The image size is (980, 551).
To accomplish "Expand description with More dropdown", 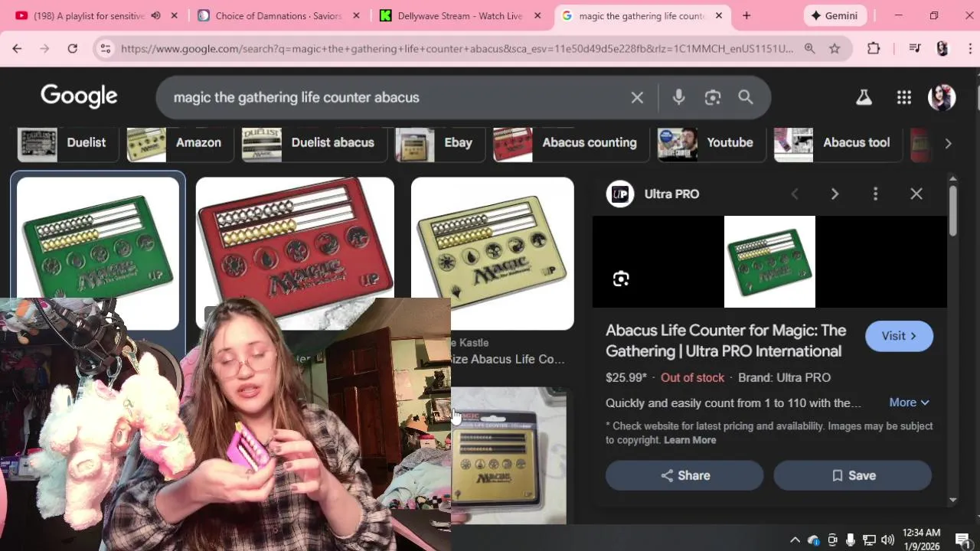I will 909,403.
